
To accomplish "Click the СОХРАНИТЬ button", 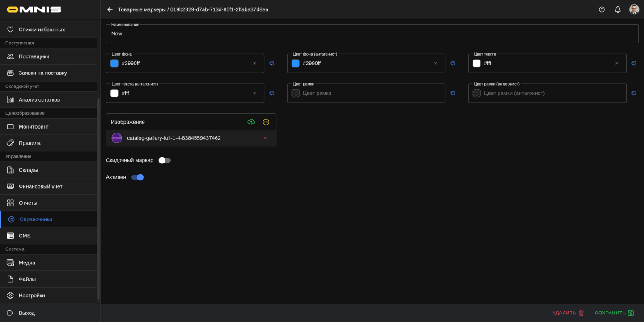I will 614,313.
